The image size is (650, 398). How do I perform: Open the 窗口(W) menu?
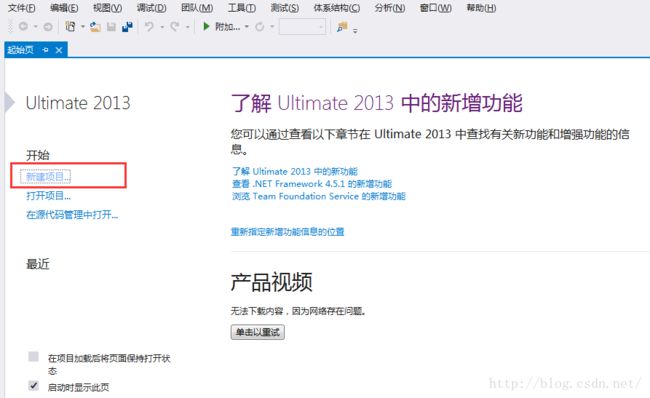click(x=436, y=8)
